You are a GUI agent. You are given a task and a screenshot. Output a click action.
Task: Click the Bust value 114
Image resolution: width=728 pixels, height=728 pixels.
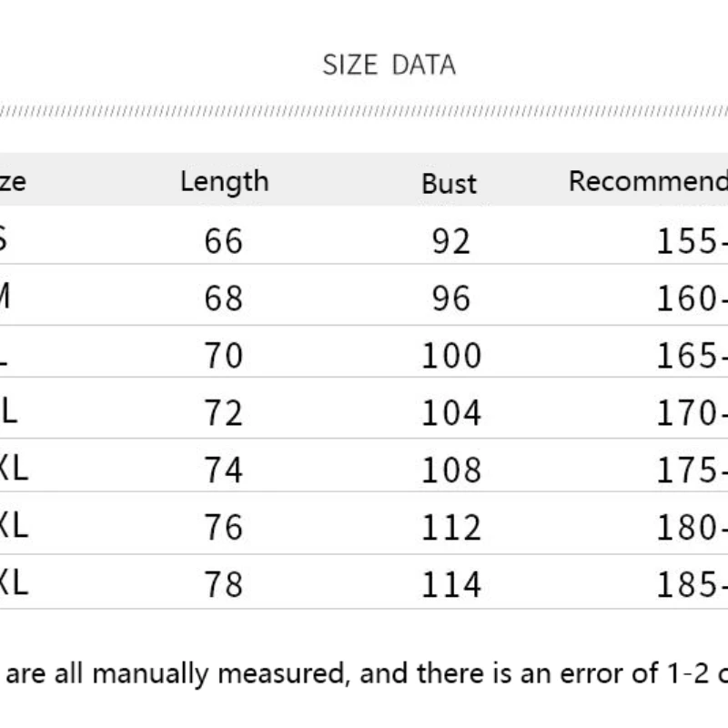[x=451, y=584]
